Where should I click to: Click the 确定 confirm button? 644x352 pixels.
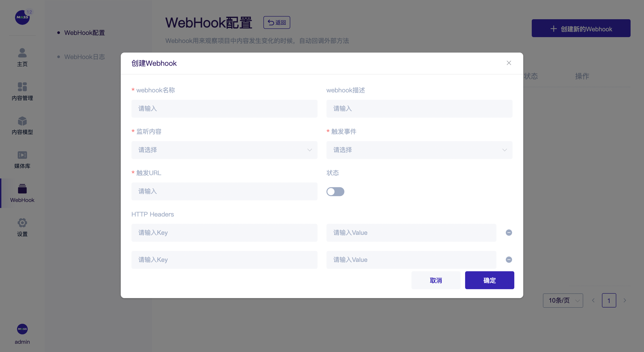[489, 280]
